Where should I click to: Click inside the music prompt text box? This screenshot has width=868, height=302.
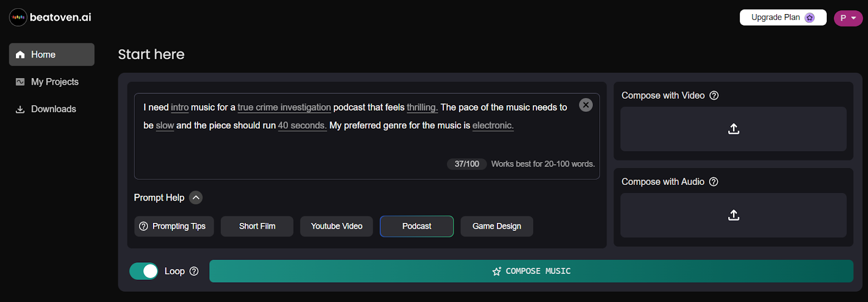click(367, 136)
